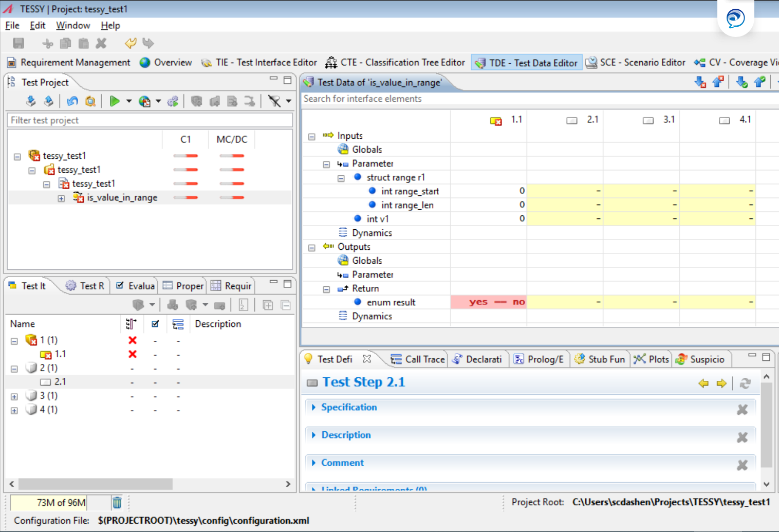Viewport: 779px width, 532px height.
Task: Open the Stub Fun tab
Action: pos(600,359)
